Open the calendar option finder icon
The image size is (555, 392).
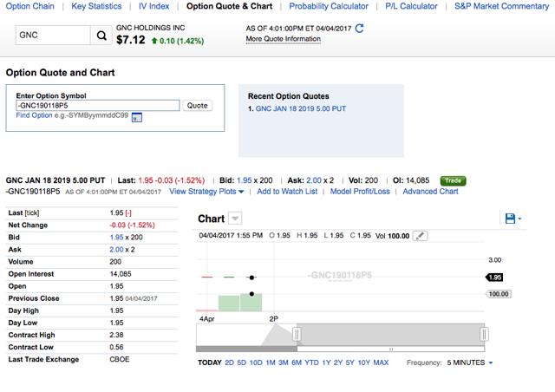tap(137, 117)
